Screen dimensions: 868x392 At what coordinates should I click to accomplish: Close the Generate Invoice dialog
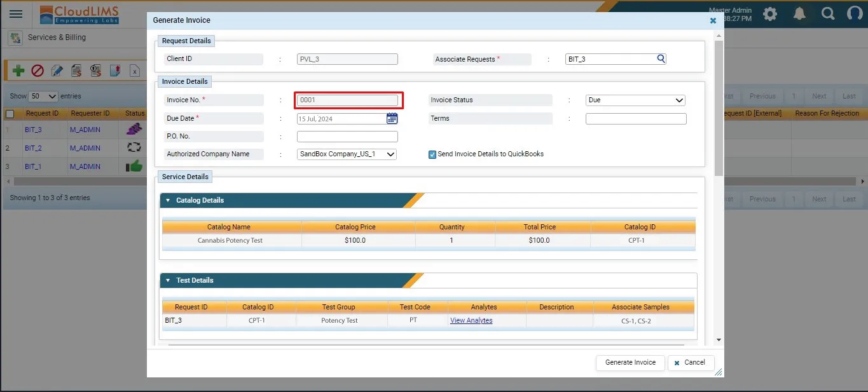coord(713,20)
